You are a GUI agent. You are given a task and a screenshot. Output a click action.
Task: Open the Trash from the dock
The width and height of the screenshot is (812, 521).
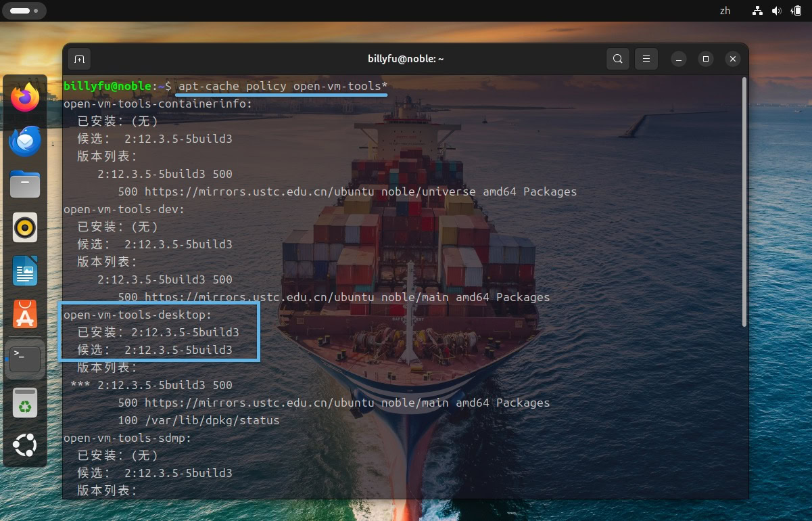click(24, 402)
